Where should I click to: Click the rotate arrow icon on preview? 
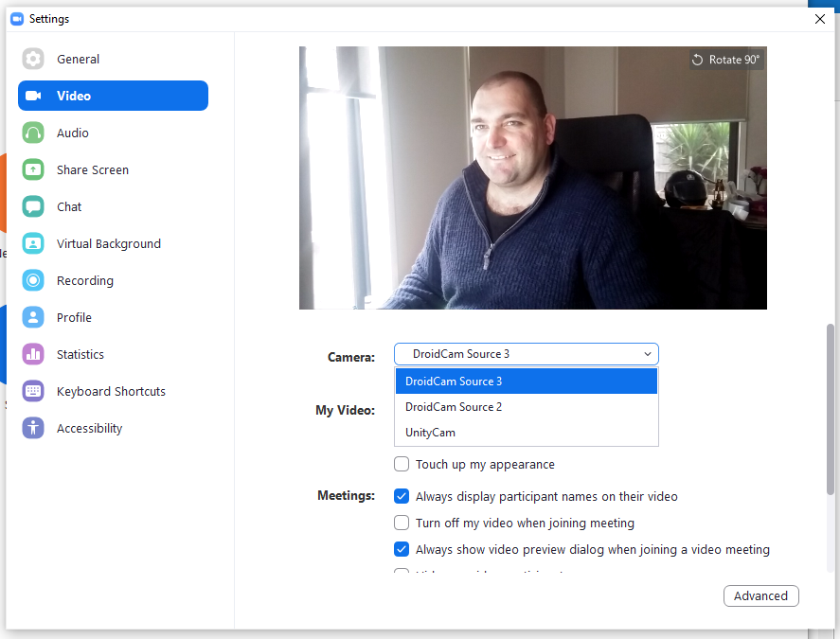tap(698, 60)
